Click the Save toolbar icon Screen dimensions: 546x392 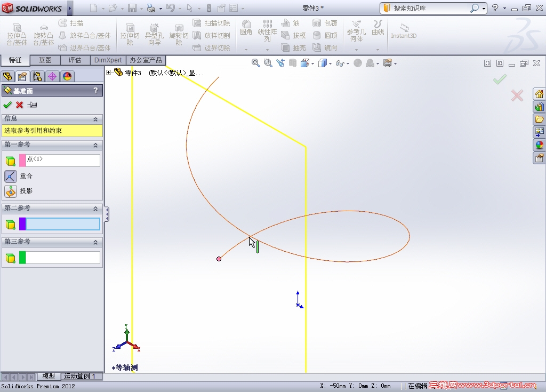click(x=132, y=8)
